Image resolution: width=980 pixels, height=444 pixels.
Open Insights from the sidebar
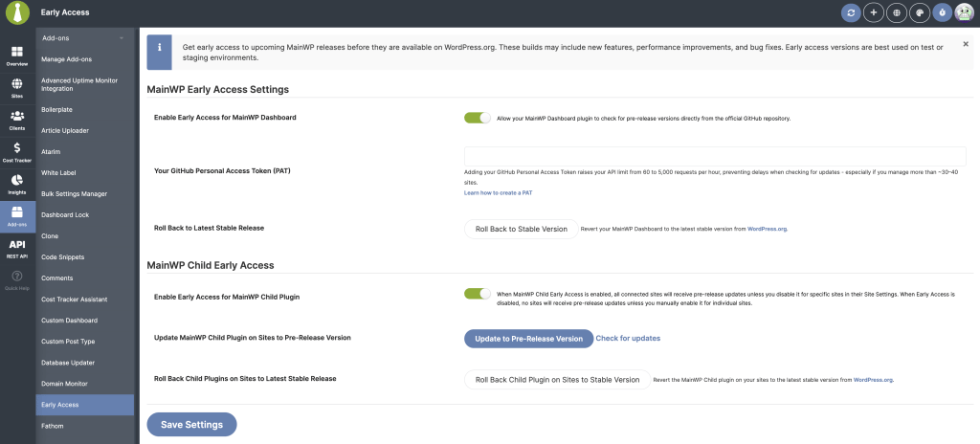(x=17, y=185)
